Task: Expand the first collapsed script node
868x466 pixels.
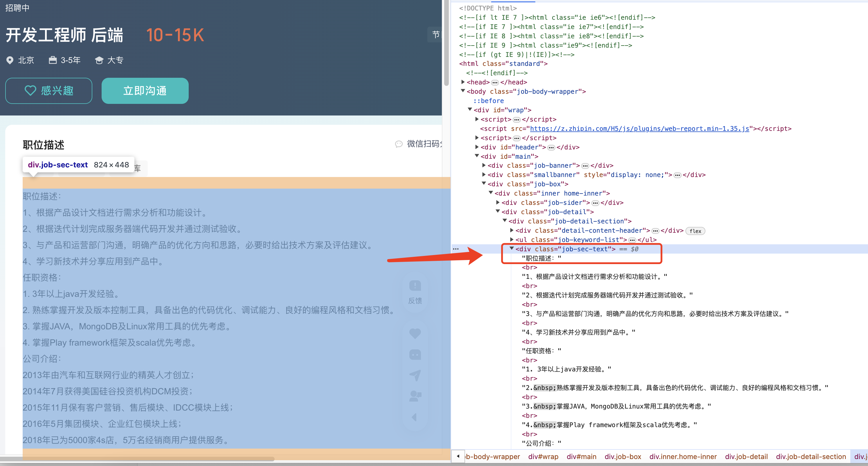Action: [477, 119]
